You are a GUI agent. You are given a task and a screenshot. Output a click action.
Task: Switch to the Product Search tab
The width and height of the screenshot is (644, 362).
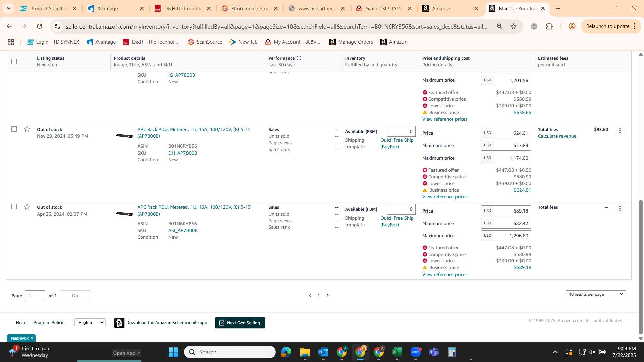(48, 8)
